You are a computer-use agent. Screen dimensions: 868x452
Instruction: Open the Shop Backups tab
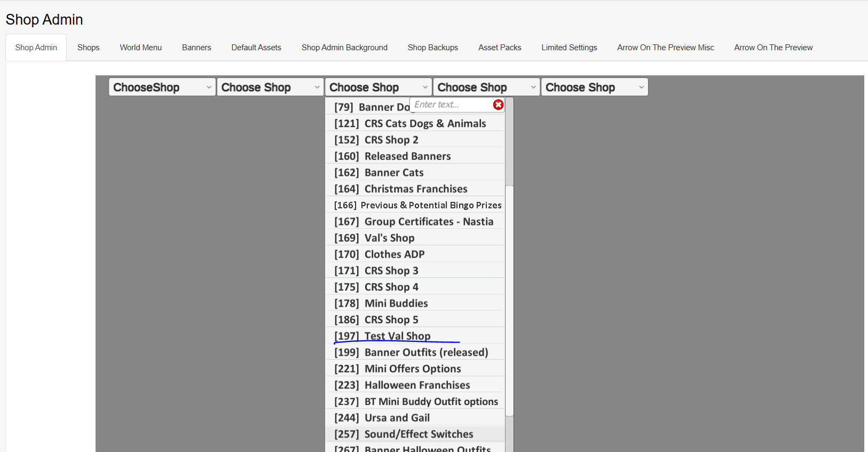(433, 48)
